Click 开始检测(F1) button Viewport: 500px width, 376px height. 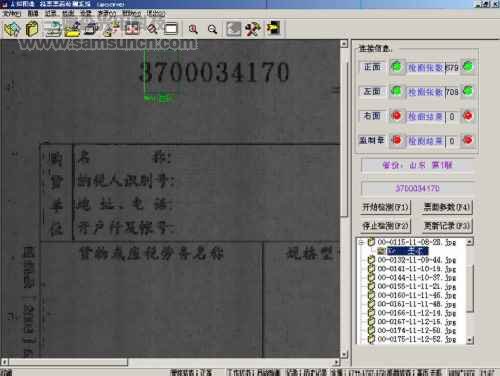385,207
